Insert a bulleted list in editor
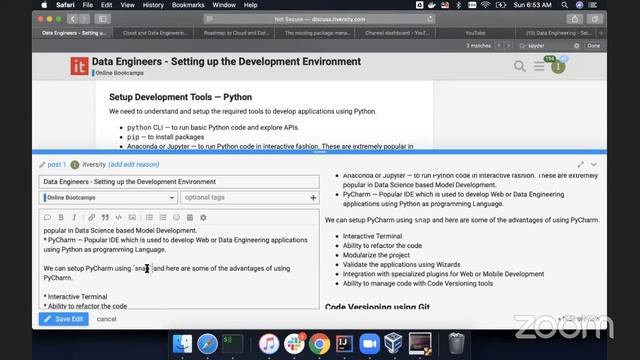This screenshot has height=360, width=640. tap(149, 218)
